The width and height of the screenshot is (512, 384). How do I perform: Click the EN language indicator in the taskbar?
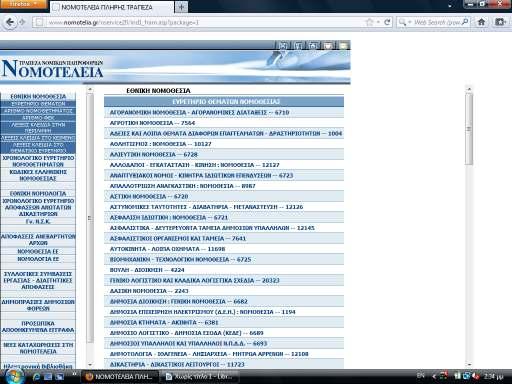click(420, 376)
